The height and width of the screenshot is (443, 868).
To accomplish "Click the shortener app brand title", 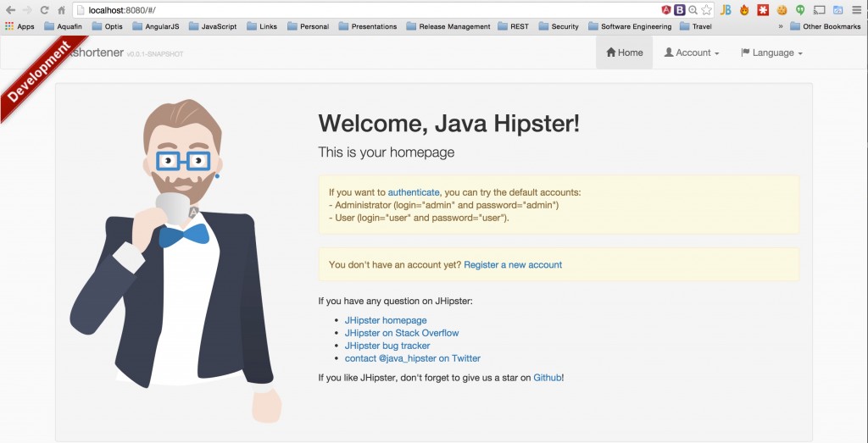I will coord(95,53).
